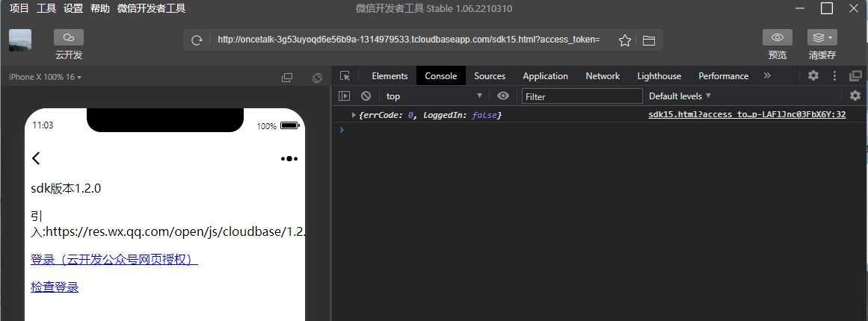This screenshot has height=321, width=868.
Task: Open the Default levels dropdown
Action: point(680,96)
